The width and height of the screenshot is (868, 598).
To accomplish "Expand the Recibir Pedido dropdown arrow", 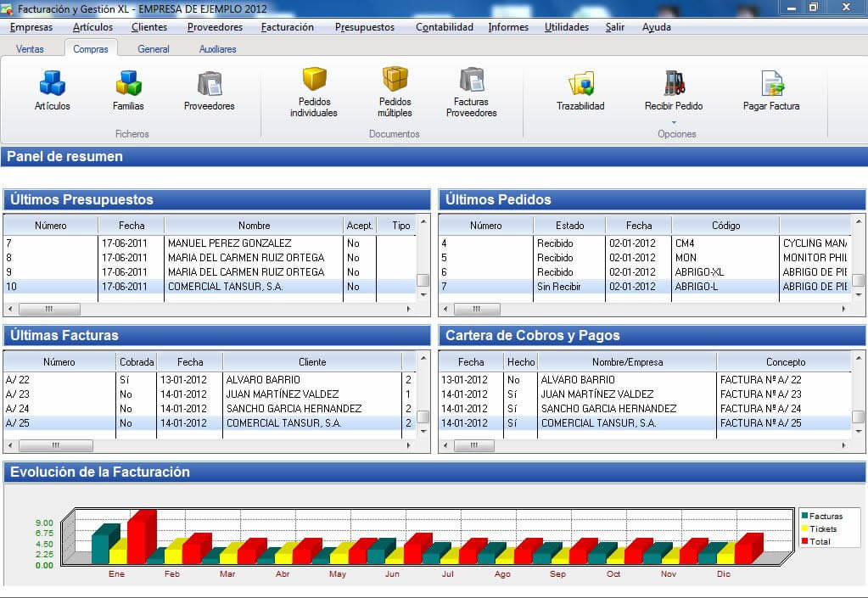I will click(674, 121).
